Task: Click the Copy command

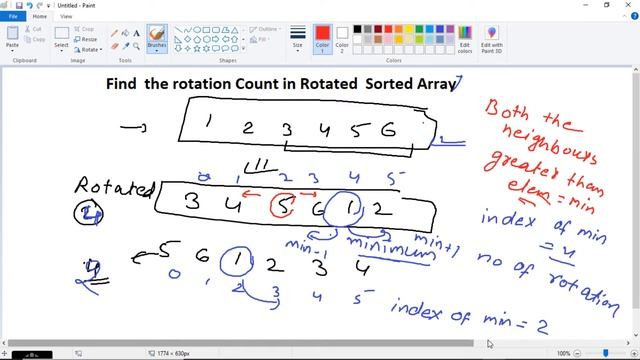Action: click(35, 39)
